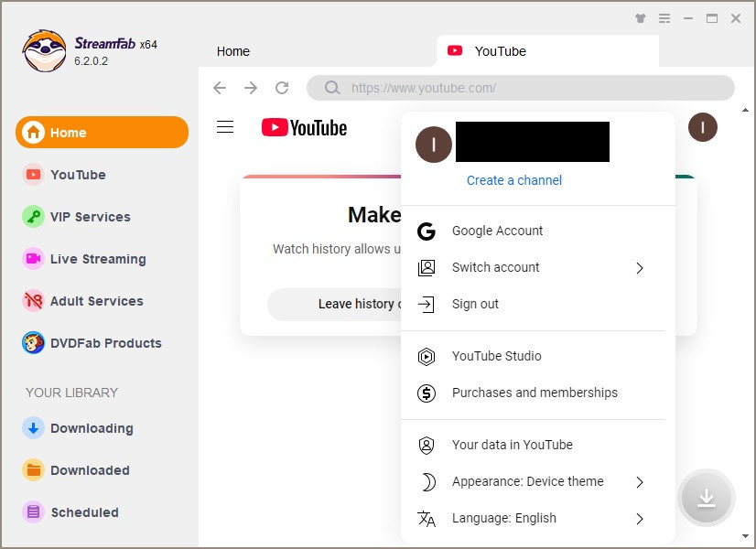Viewport: 756px width, 549px height.
Task: Open the Scheduled library section
Action: click(x=84, y=512)
